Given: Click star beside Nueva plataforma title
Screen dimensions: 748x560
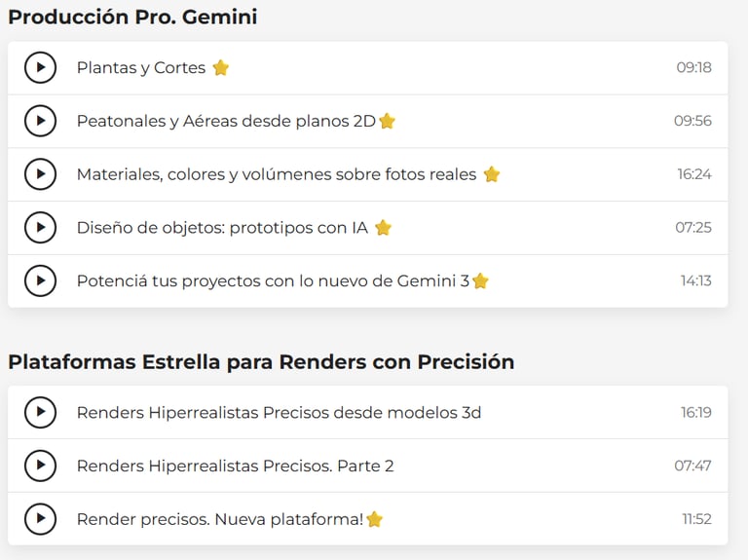Looking at the screenshot, I should (374, 519).
